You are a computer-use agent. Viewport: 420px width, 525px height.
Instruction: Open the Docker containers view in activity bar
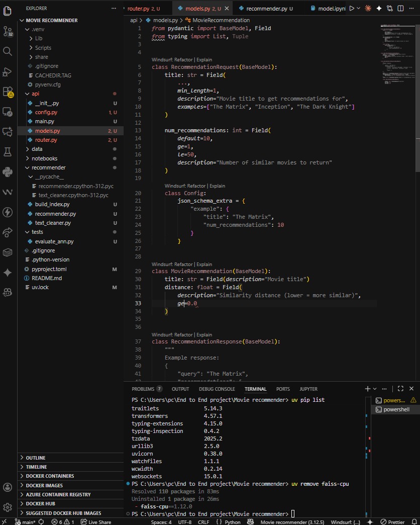coord(8,252)
